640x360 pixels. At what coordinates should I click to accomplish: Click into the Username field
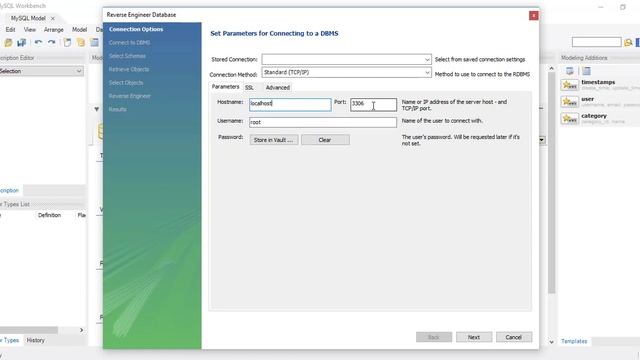(322, 122)
